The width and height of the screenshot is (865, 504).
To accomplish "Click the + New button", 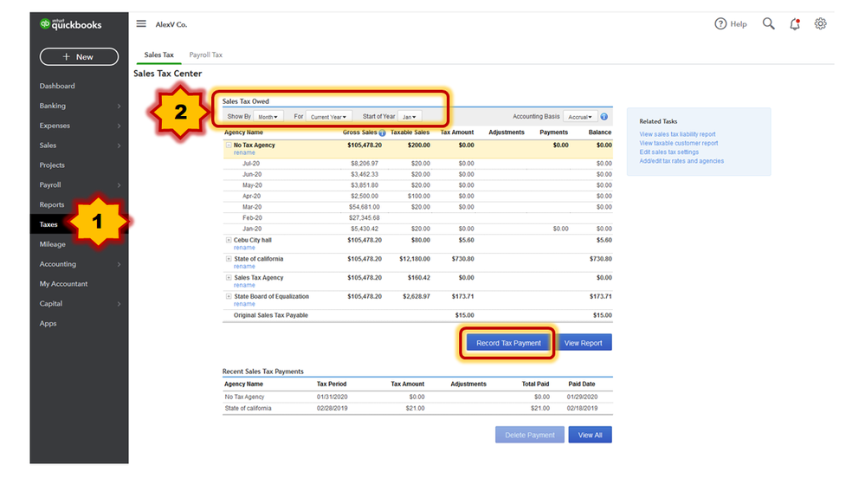I will 79,57.
